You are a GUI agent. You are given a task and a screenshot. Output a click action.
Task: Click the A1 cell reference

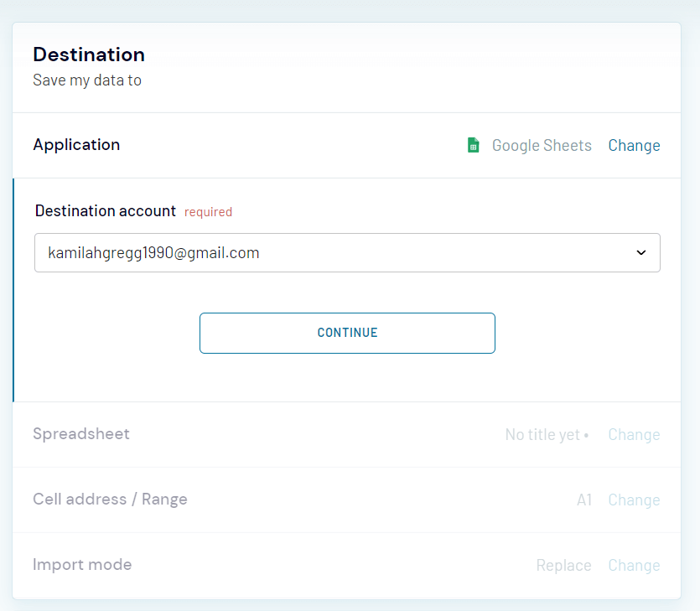pyautogui.click(x=583, y=500)
